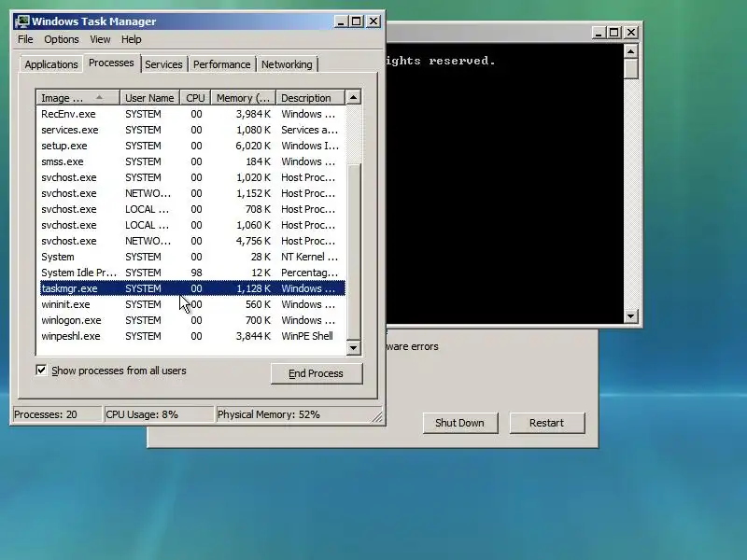This screenshot has width=747, height=560.
Task: Click the CPU Usage: 8% status entry
Action: pyautogui.click(x=159, y=414)
